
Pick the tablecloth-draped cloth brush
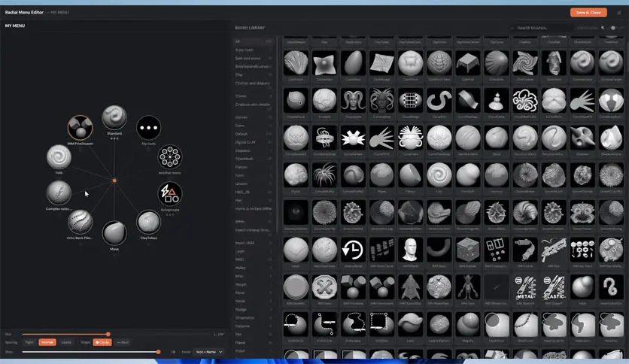[468, 63]
